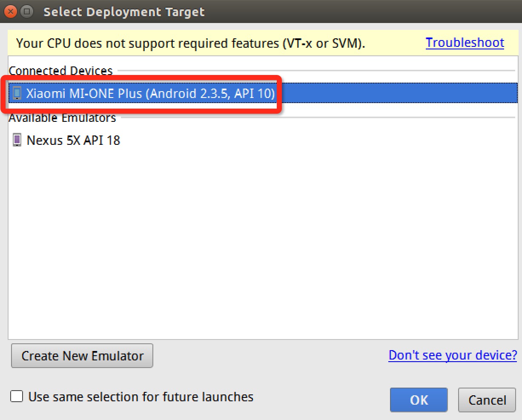Choose the Nexus 5X API 18 emulator
The image size is (522, 420).
73,140
